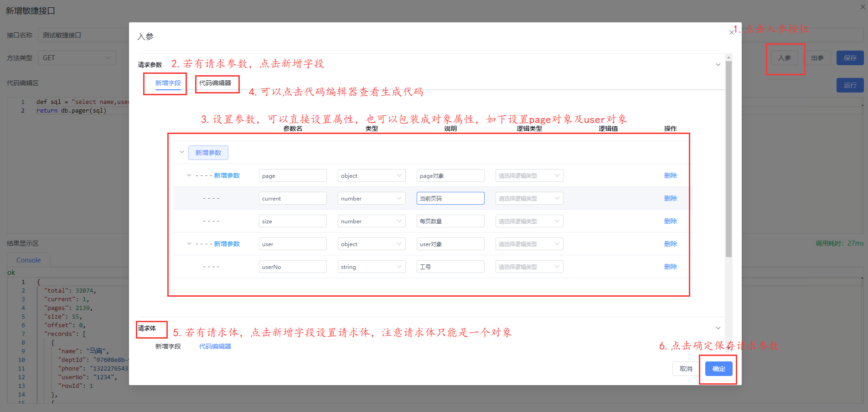Edit the 工号 description field
The height and width of the screenshot is (412, 868).
(450, 267)
